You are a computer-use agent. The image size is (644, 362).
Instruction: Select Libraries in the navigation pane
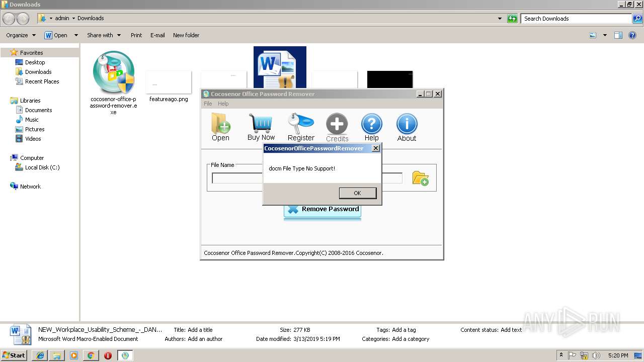[x=30, y=101]
